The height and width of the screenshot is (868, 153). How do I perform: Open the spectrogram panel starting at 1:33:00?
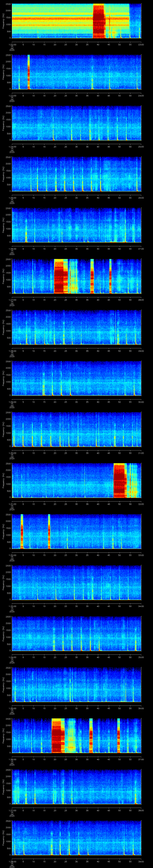[x=76, y=582]
